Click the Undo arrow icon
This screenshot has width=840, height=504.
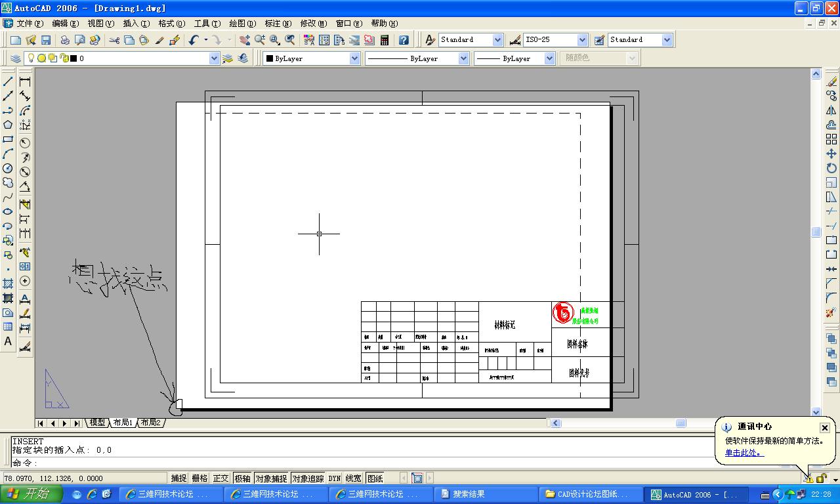click(x=194, y=40)
